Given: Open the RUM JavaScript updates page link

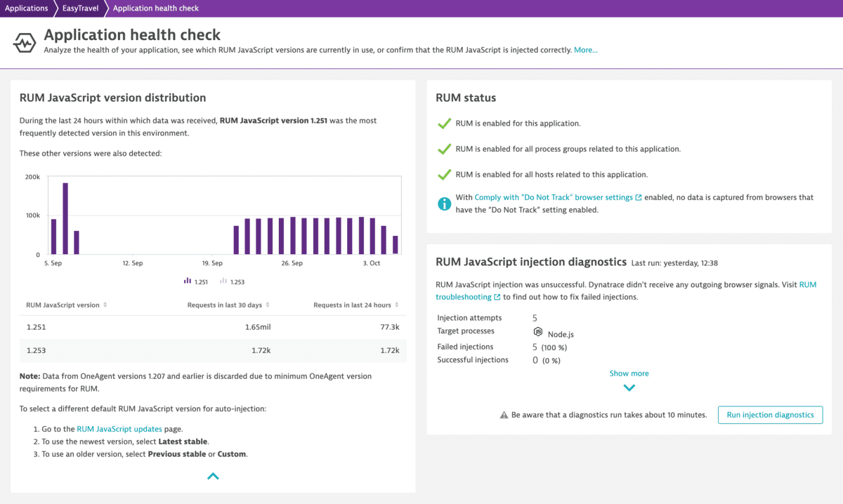Looking at the screenshot, I should click(x=119, y=428).
